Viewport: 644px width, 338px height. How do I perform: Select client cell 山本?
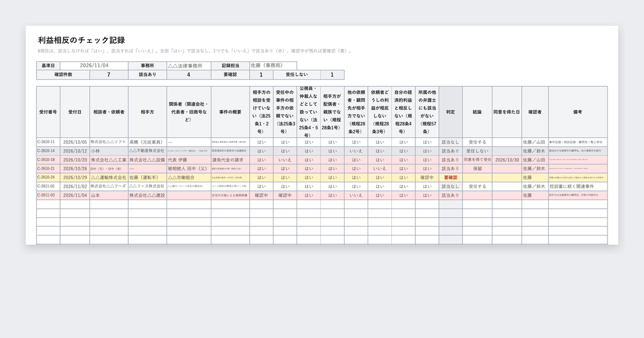[109, 195]
